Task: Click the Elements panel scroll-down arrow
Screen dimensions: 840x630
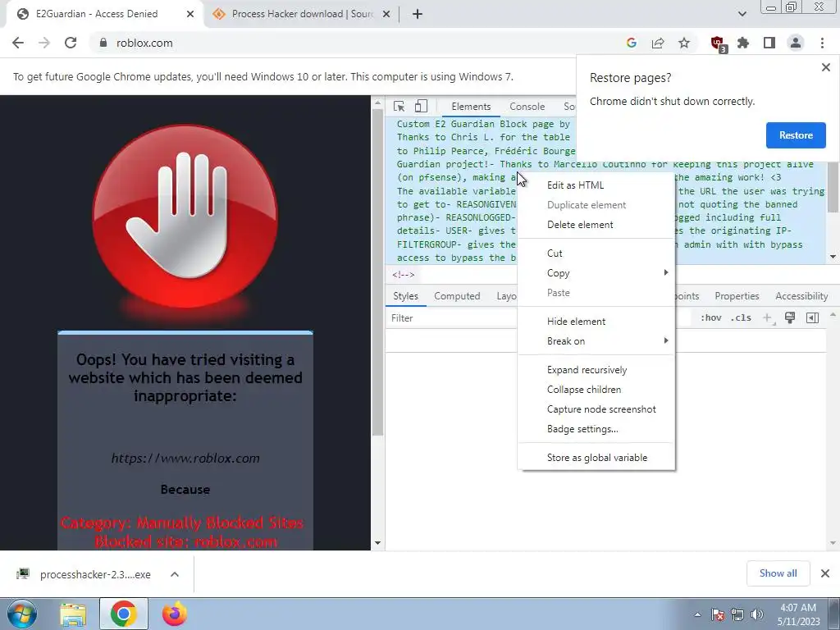Action: click(833, 257)
